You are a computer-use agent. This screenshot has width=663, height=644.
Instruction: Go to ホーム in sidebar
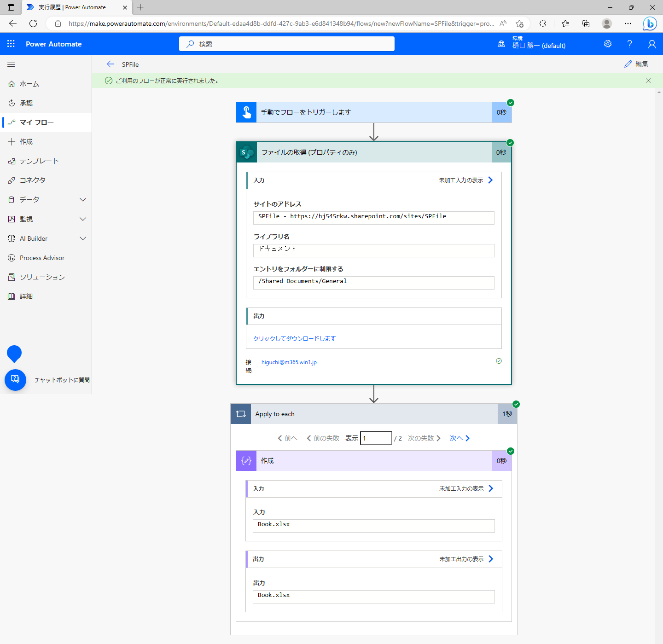(46, 84)
